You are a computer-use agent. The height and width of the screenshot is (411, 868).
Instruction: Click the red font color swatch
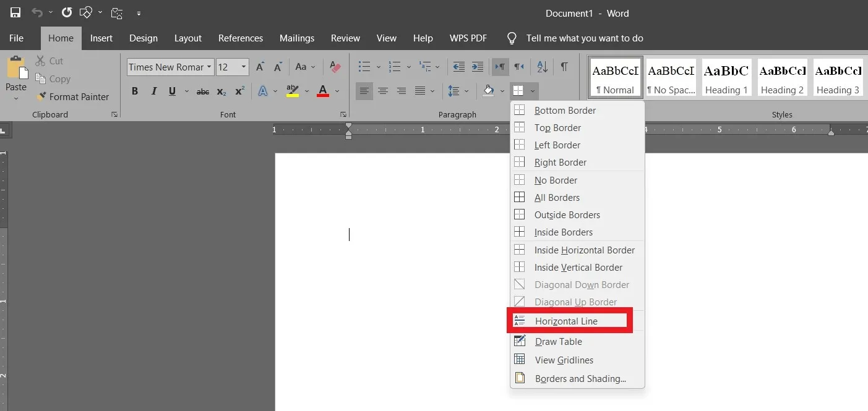(323, 91)
